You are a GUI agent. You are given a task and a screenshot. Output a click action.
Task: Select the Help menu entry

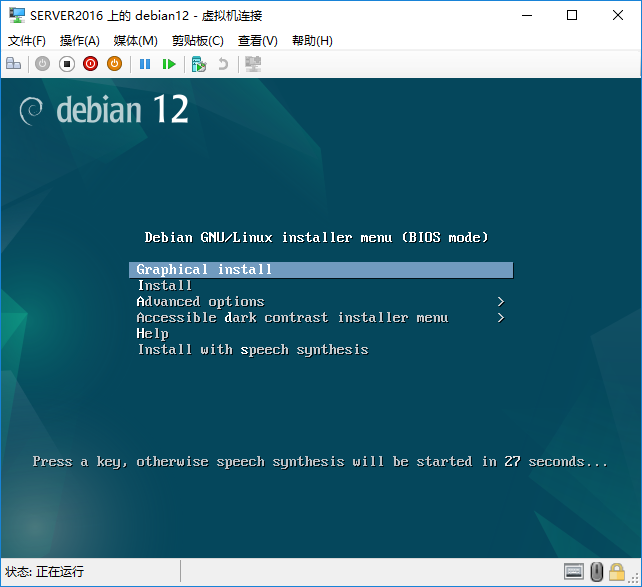pos(152,334)
